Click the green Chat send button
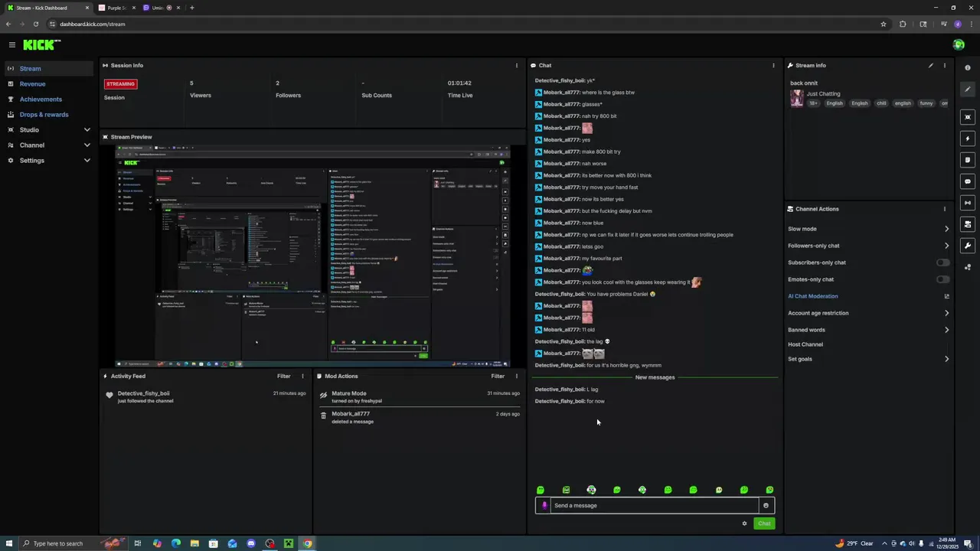Screen dimensions: 980x551 click(764, 523)
